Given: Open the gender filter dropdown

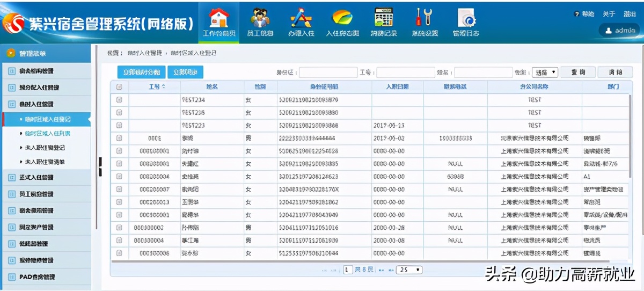Looking at the screenshot, I should pos(545,72).
